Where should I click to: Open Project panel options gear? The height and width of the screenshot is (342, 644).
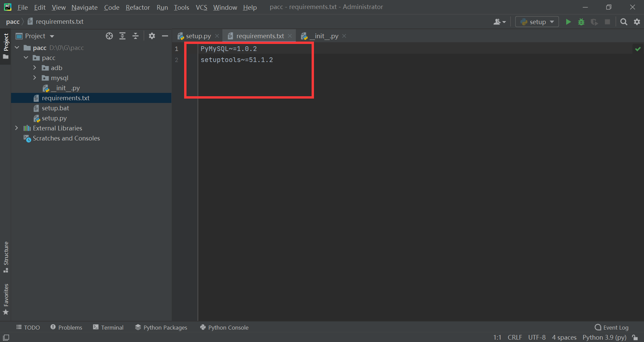click(152, 36)
